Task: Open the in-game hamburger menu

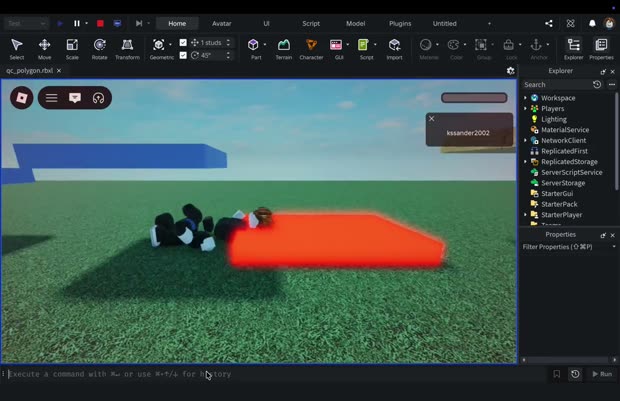Action: (x=51, y=98)
